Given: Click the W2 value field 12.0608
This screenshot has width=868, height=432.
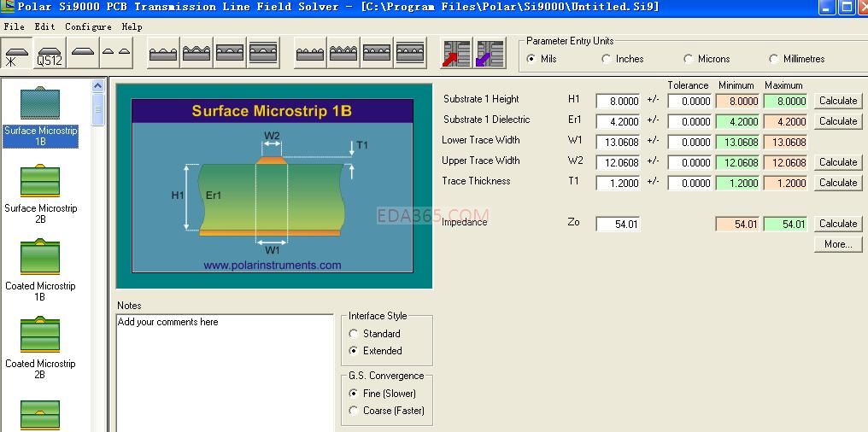Looking at the screenshot, I should (618, 162).
